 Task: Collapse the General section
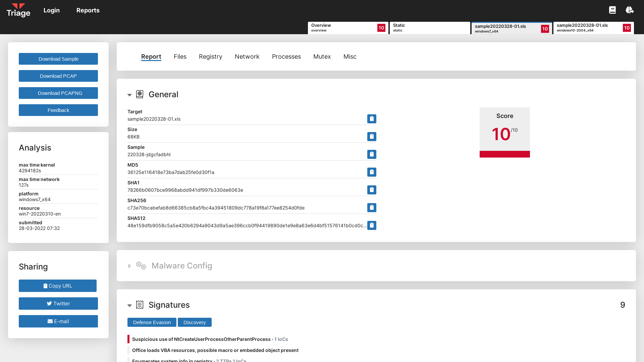[x=129, y=95]
